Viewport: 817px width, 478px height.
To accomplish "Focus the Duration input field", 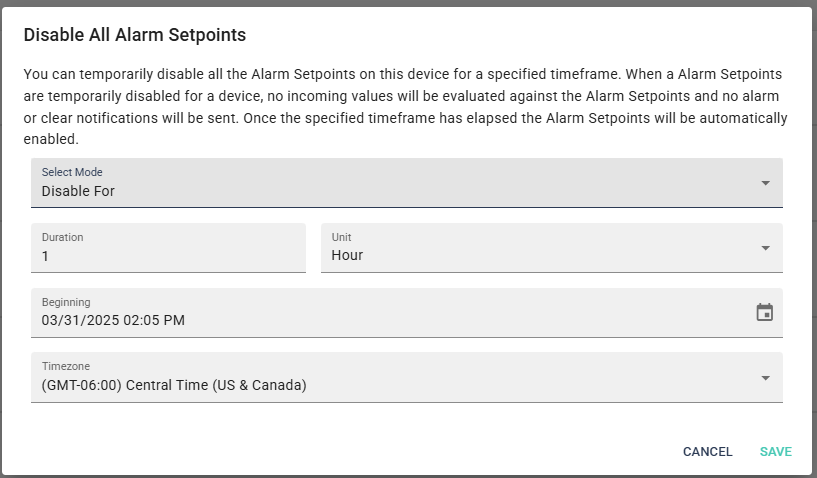I will pos(168,248).
